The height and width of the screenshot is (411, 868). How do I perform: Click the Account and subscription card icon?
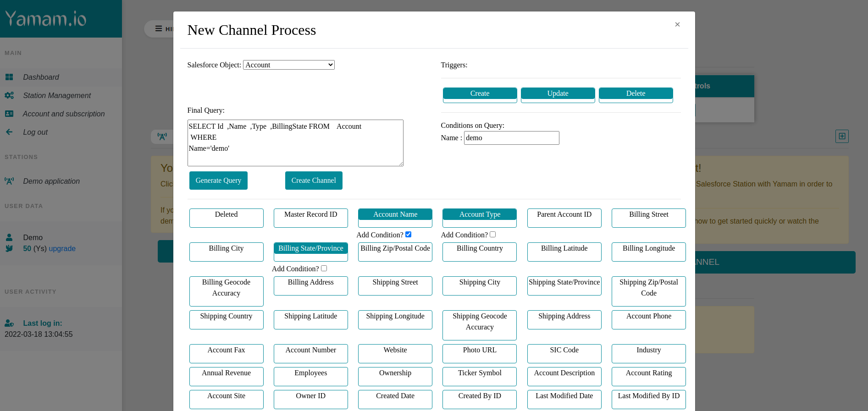[9, 114]
